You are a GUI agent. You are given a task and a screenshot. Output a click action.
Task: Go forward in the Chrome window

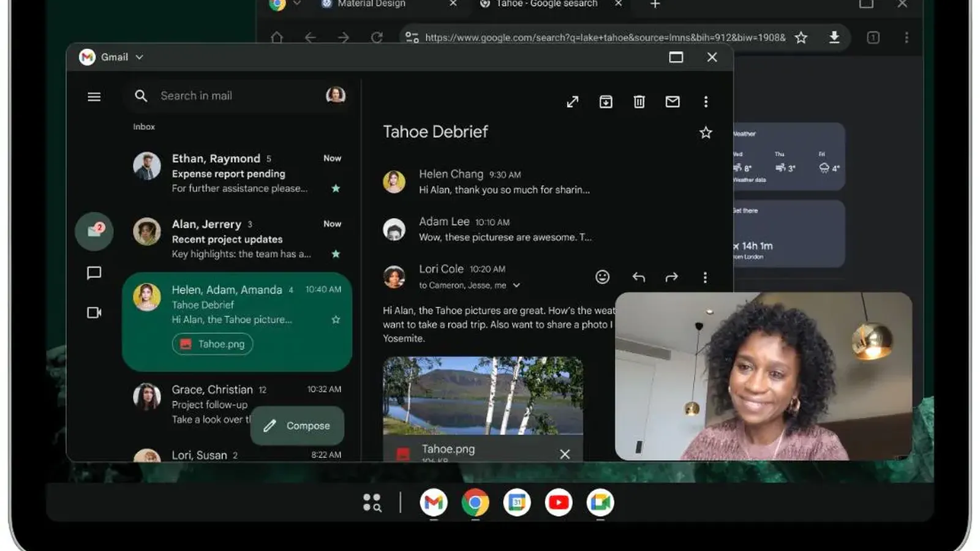tap(344, 37)
